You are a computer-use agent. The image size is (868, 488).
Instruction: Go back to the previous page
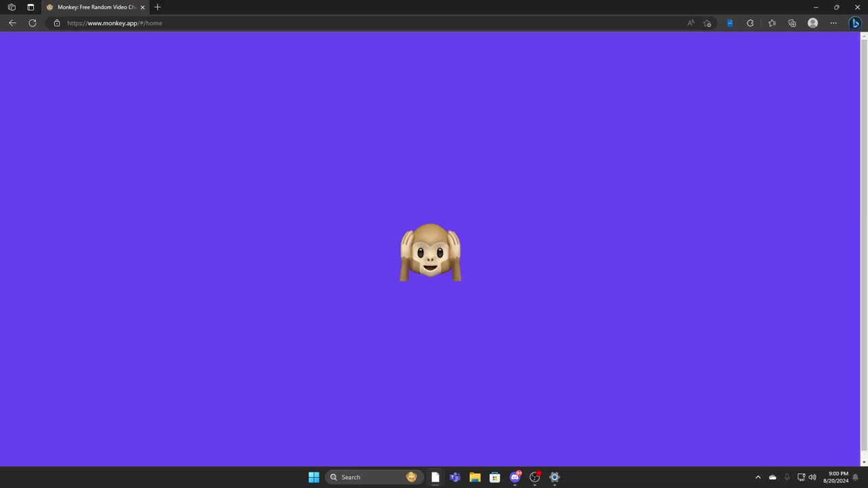click(x=12, y=23)
